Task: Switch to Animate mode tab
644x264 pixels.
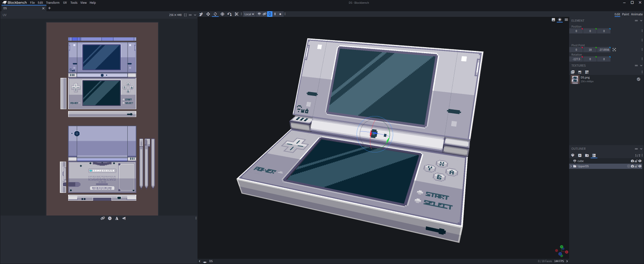Action: 636,14
